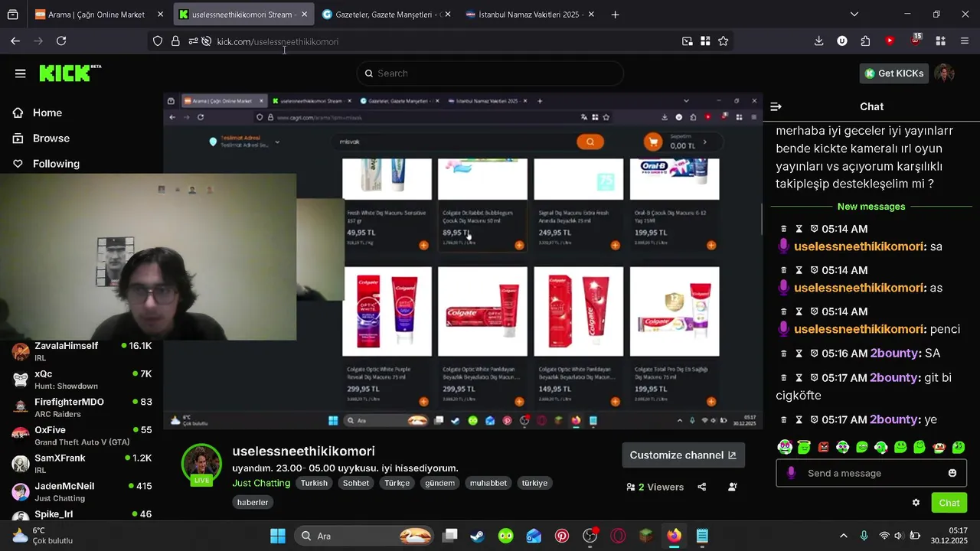Focus the Kick search field
The height and width of the screenshot is (551, 980).
(x=490, y=73)
